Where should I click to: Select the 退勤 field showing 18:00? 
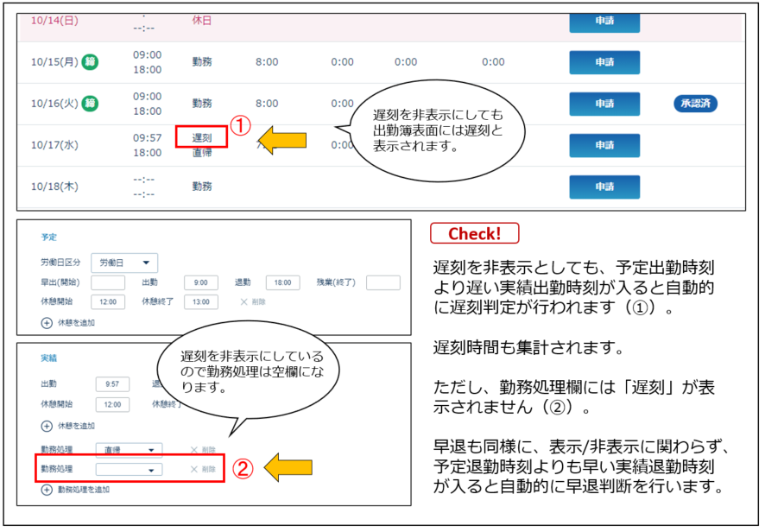282,282
